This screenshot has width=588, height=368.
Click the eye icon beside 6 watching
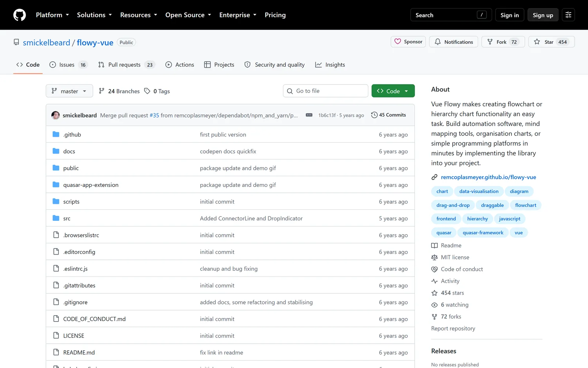click(x=434, y=305)
